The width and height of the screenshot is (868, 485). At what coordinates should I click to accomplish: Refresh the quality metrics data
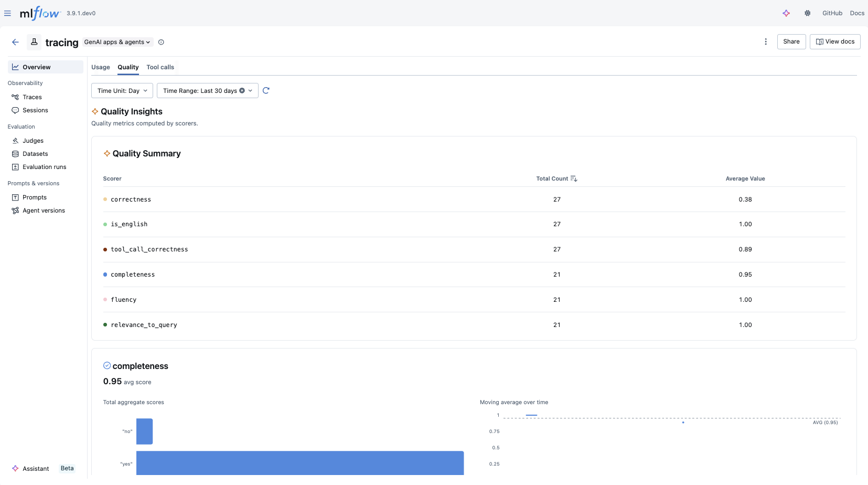click(266, 90)
